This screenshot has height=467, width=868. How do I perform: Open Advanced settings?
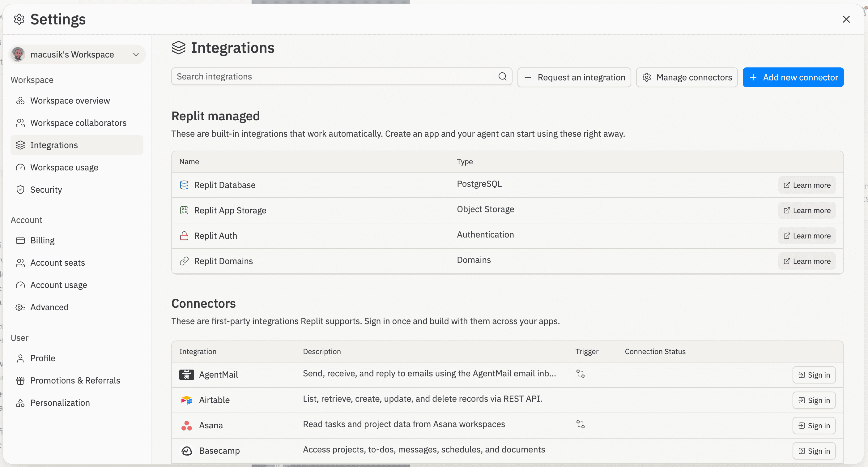[x=77, y=307]
